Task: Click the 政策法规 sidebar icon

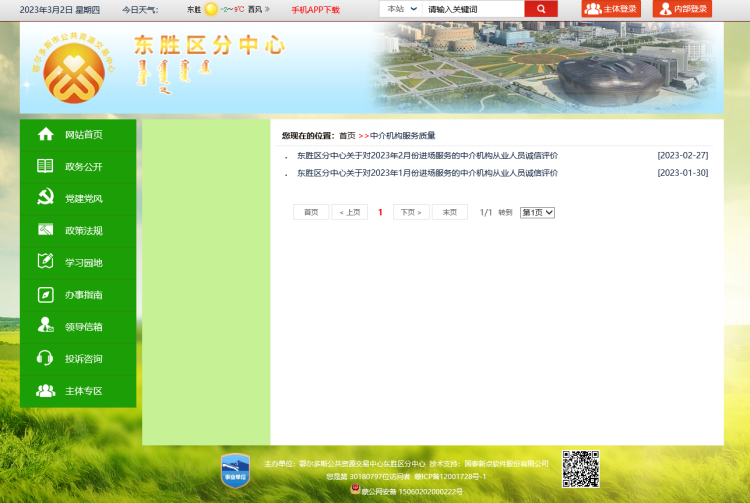Action: click(45, 230)
